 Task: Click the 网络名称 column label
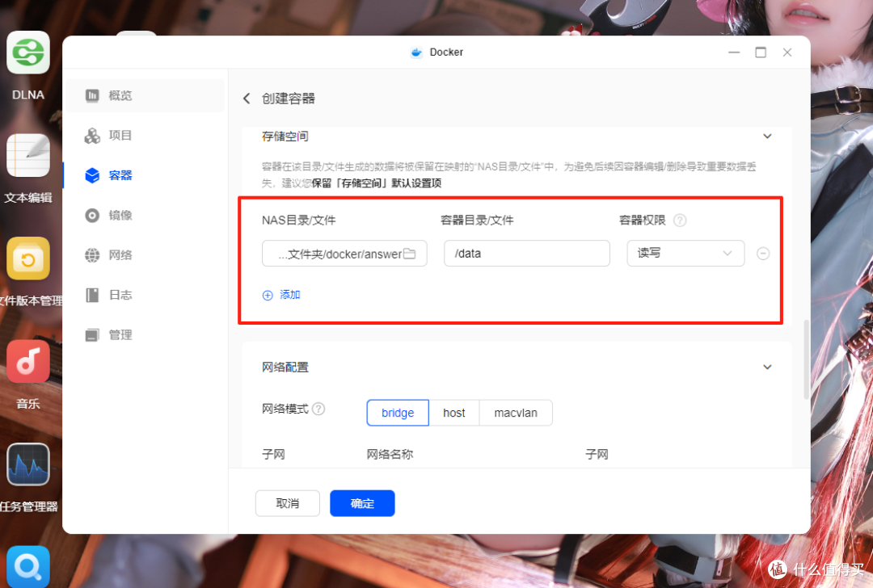[x=390, y=455]
